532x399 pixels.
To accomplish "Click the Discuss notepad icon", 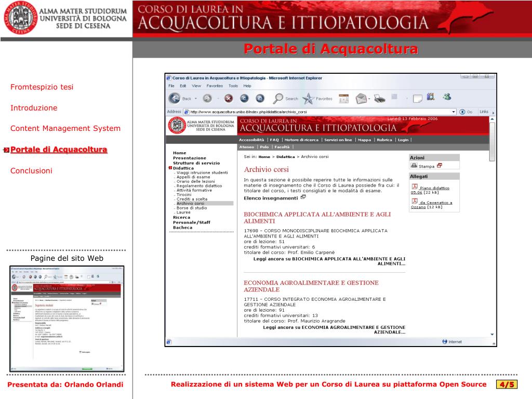I will [418, 98].
